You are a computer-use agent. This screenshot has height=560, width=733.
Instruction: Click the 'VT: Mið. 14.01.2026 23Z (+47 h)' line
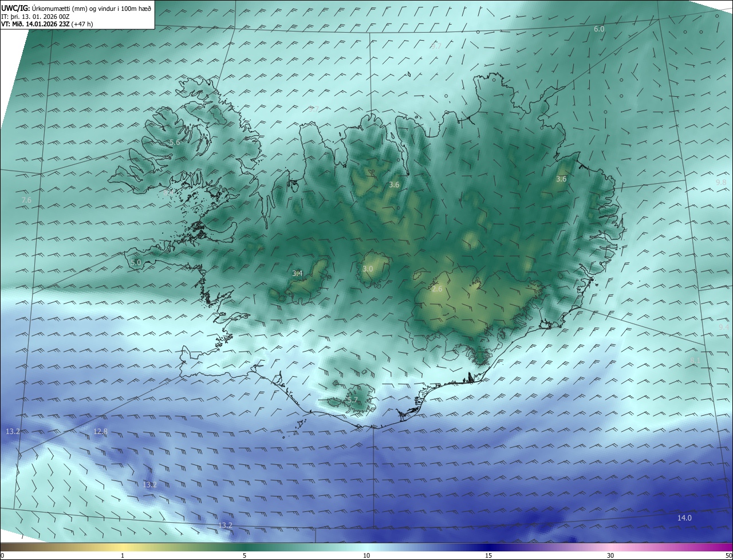47,23
